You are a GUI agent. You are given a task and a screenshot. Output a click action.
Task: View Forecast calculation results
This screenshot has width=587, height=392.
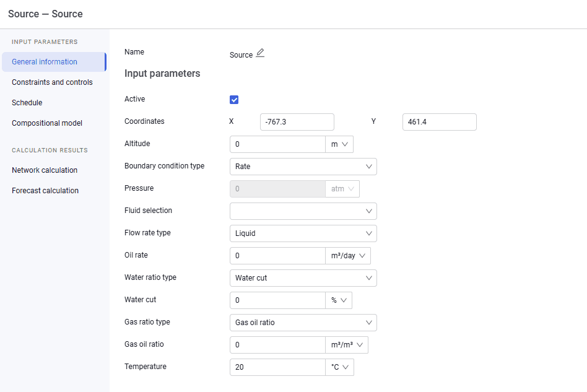(45, 191)
